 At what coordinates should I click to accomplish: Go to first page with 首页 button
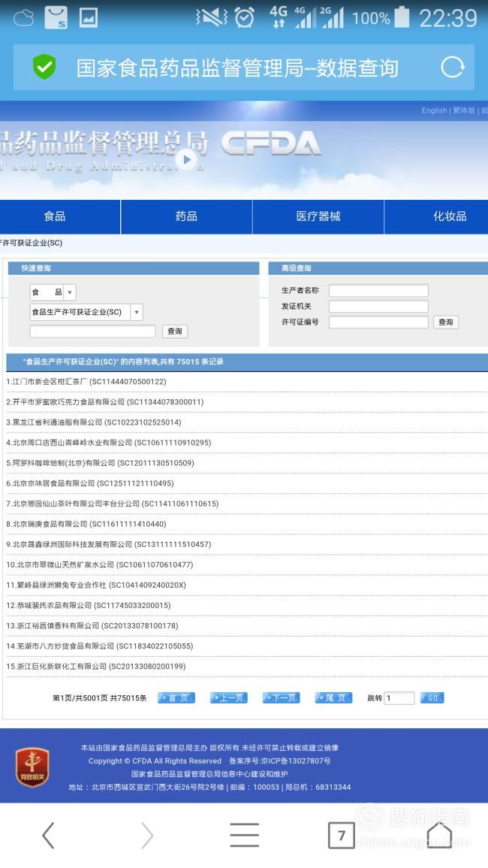176,698
